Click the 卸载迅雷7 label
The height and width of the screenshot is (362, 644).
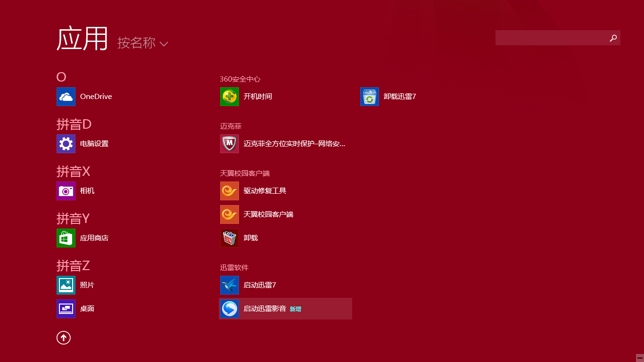(400, 97)
